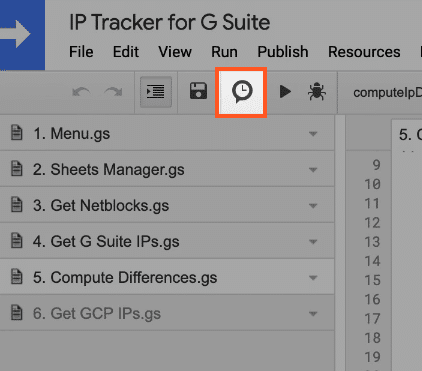Click line number 15 in editor gutter
Image resolution: width=422 pixels, height=371 pixels.
pos(372,280)
